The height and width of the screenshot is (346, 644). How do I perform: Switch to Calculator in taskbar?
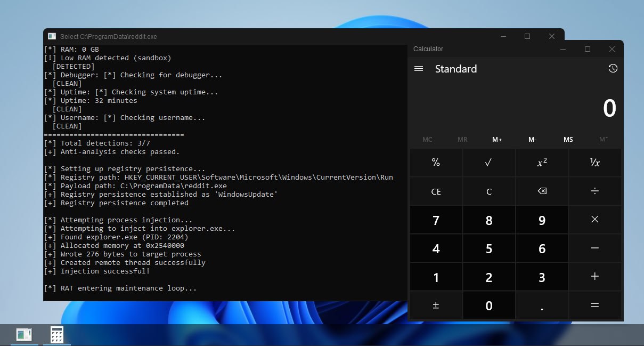(x=57, y=335)
